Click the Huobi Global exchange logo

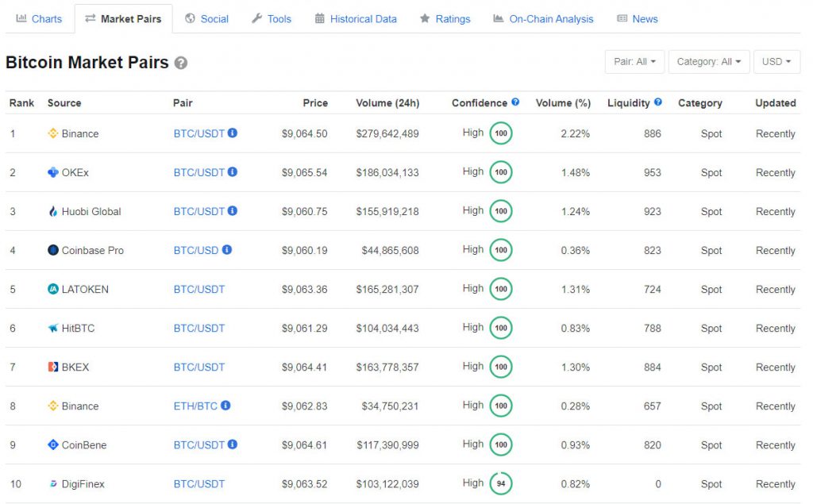coord(52,211)
